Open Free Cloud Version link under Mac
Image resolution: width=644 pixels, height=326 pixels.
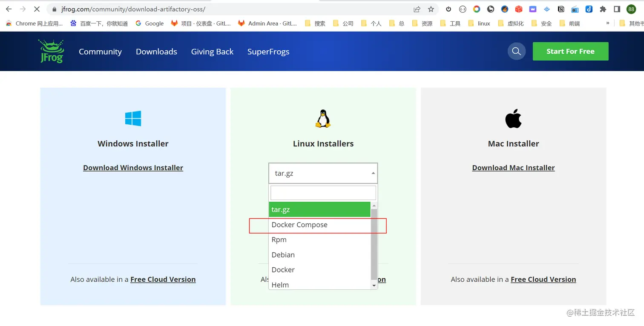point(543,279)
